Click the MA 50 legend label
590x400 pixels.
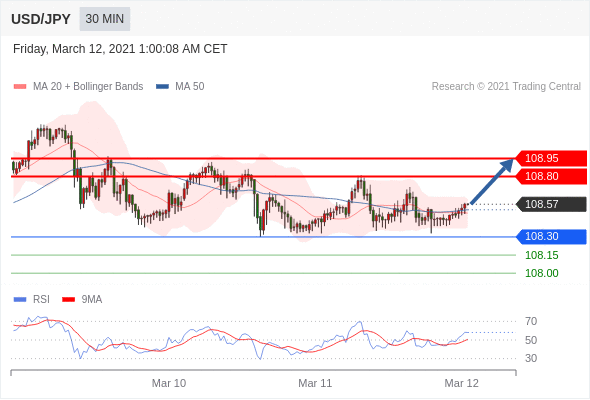coord(190,87)
